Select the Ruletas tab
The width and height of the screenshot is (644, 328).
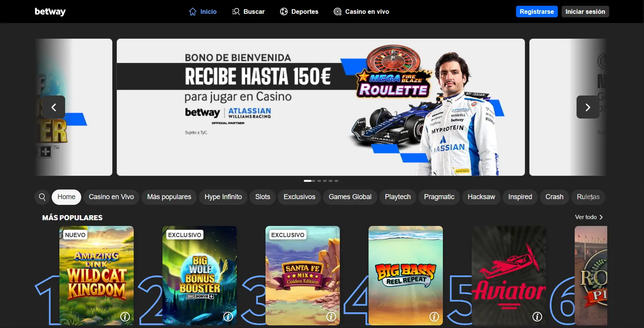[588, 197]
